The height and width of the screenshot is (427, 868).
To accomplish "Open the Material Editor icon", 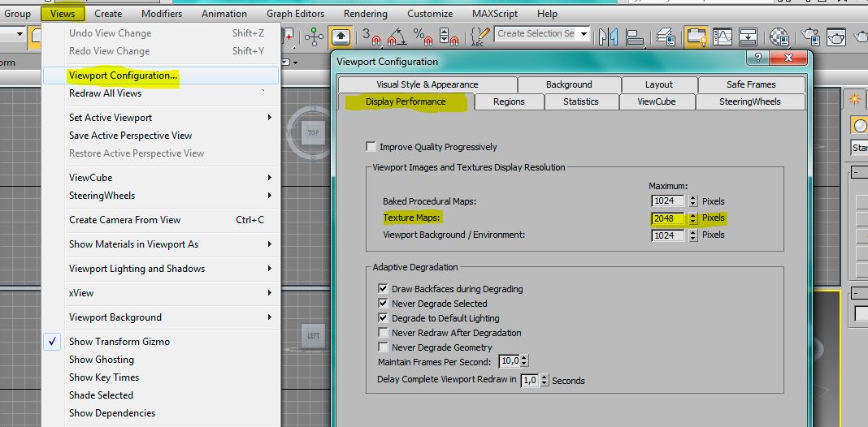I will click(x=779, y=37).
